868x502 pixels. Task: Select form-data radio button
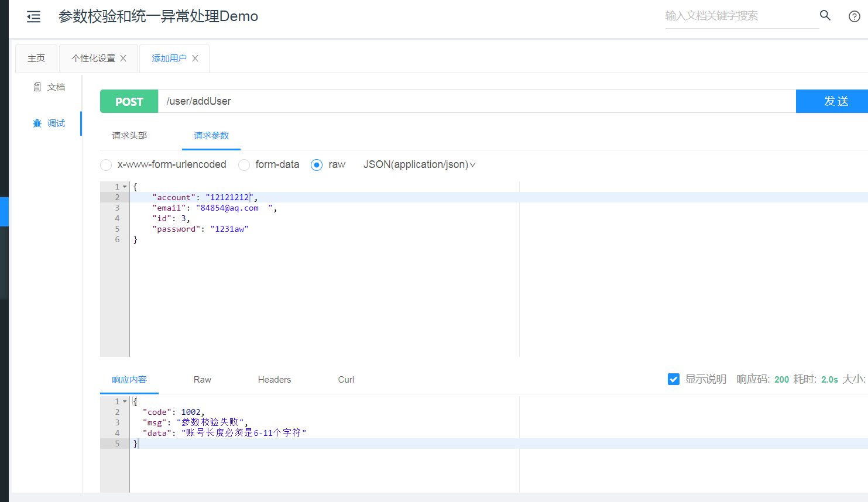pyautogui.click(x=244, y=165)
